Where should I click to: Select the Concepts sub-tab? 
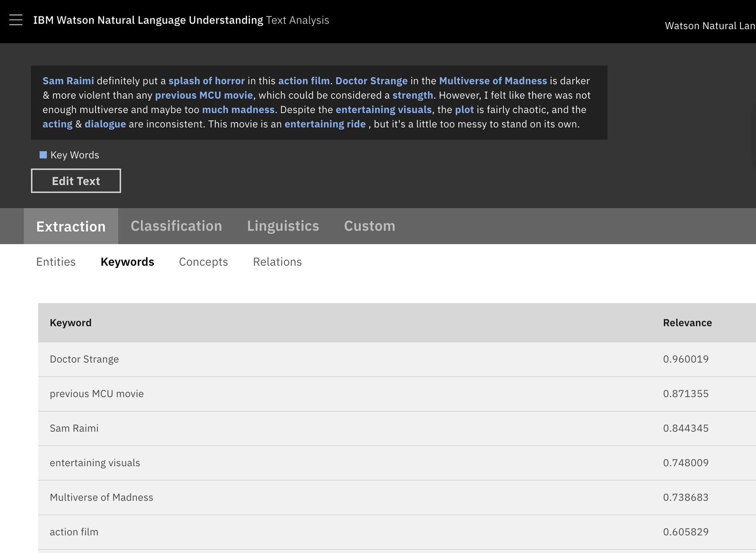pos(203,262)
